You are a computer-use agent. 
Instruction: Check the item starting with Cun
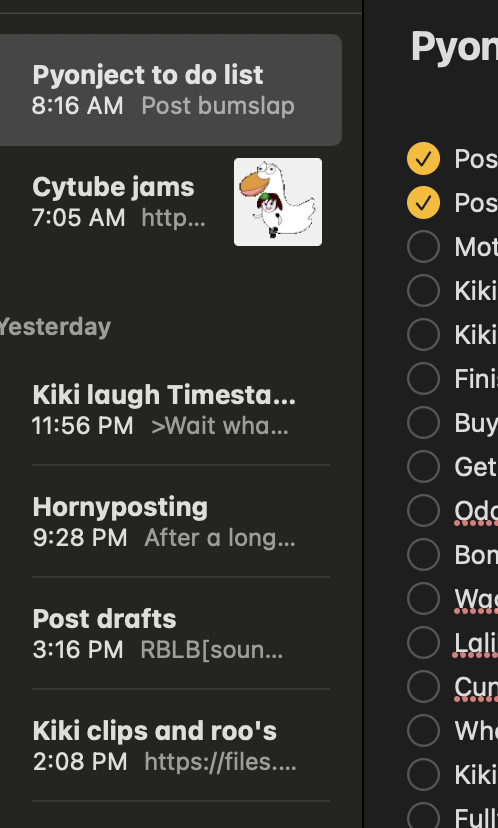(x=424, y=686)
